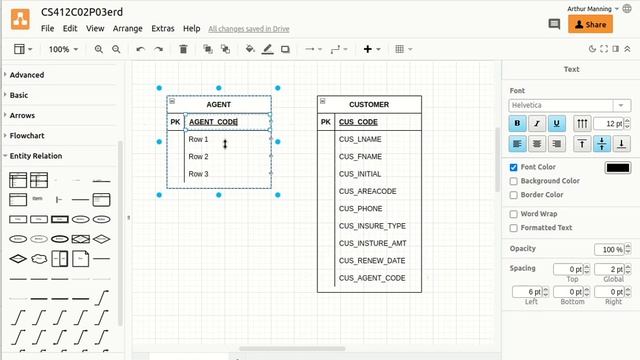
Task: Open the line color pencil tool
Action: [x=267, y=49]
